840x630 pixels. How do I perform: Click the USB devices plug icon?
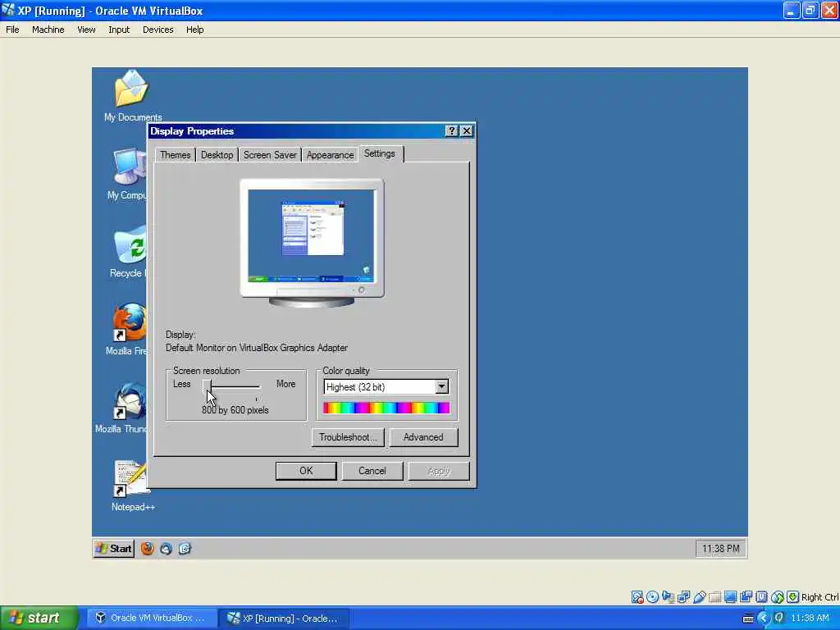(699, 597)
